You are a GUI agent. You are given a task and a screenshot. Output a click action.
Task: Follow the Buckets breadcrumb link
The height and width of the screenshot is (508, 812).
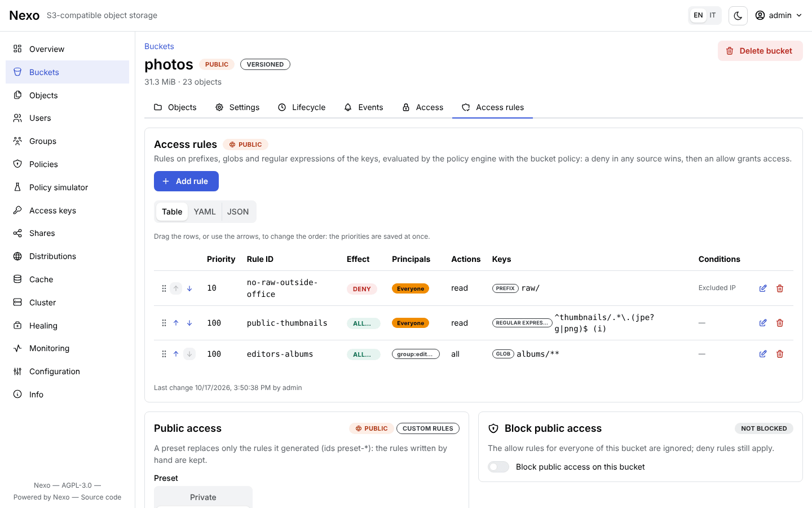[x=159, y=46]
